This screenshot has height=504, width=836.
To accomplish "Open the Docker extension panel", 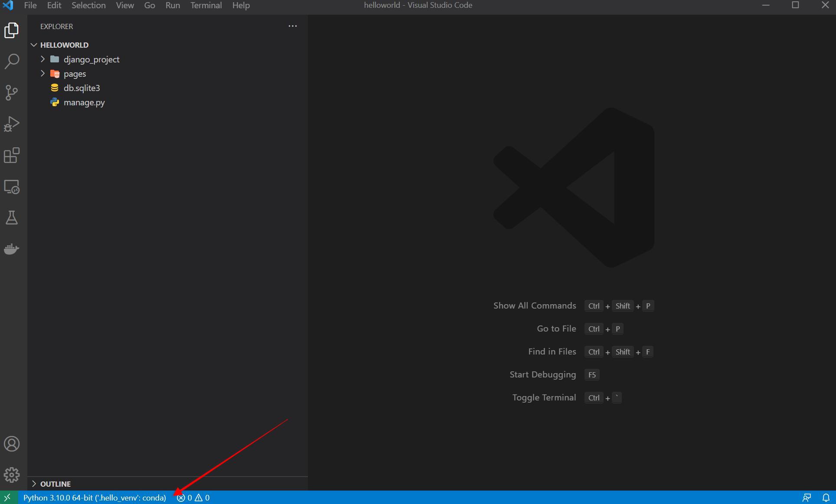I will click(12, 249).
